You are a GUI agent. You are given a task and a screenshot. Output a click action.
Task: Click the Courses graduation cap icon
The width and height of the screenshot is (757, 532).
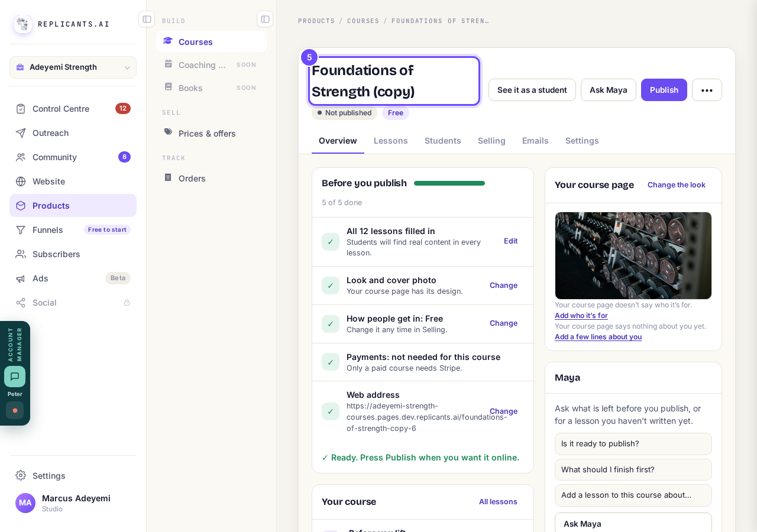[x=168, y=41]
